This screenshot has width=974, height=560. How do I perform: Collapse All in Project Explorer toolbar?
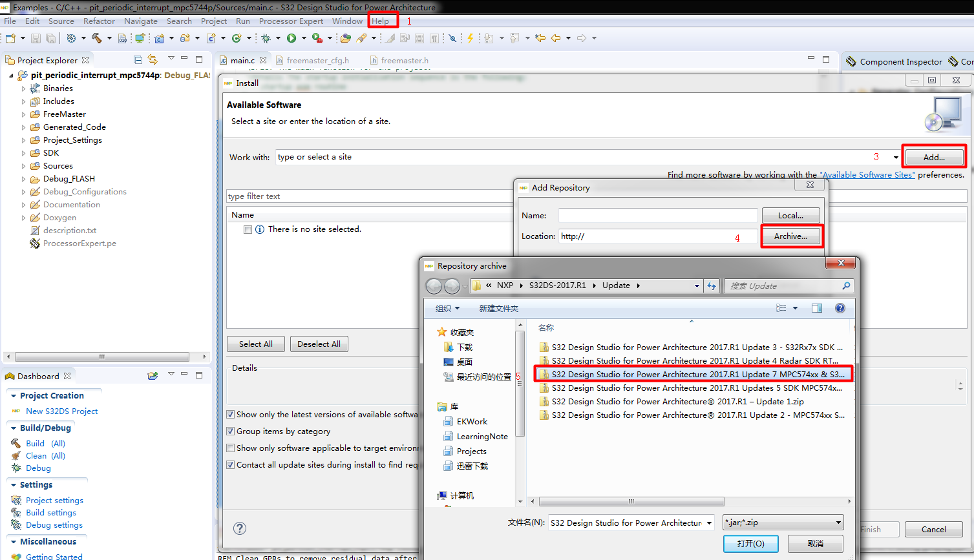click(138, 59)
